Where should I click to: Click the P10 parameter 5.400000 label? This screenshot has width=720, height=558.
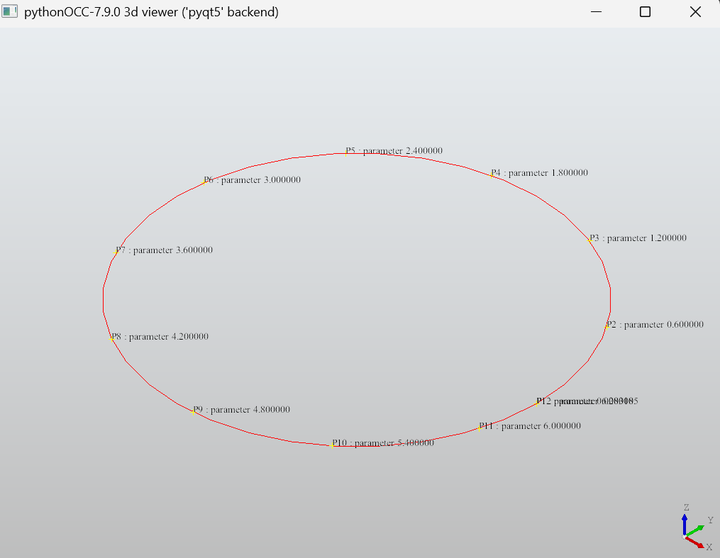tap(383, 443)
